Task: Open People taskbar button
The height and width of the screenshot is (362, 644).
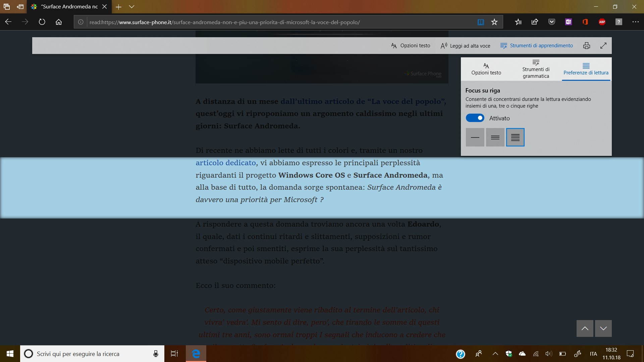Action: coord(479,354)
